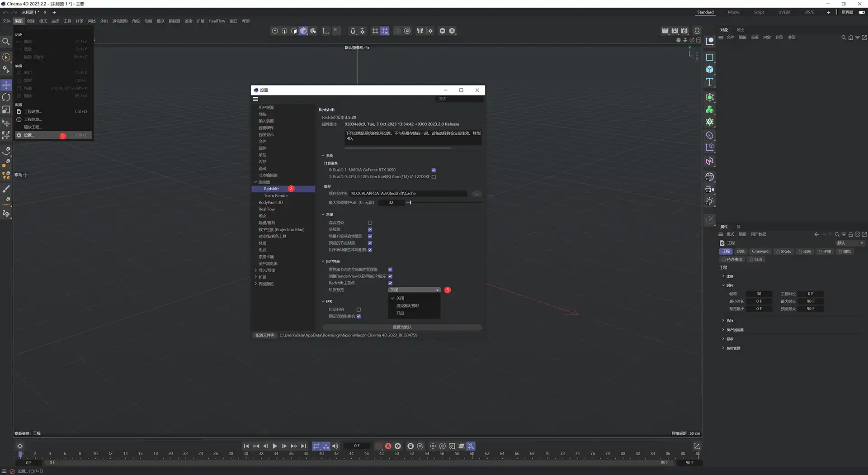Viewport: 868px width, 475px height.
Task: Add a Text object from right toolbar
Action: pos(710,82)
